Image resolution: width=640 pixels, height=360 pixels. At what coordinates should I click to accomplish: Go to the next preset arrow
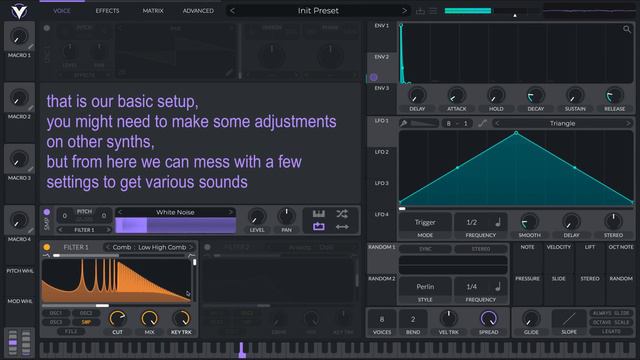[x=404, y=11]
